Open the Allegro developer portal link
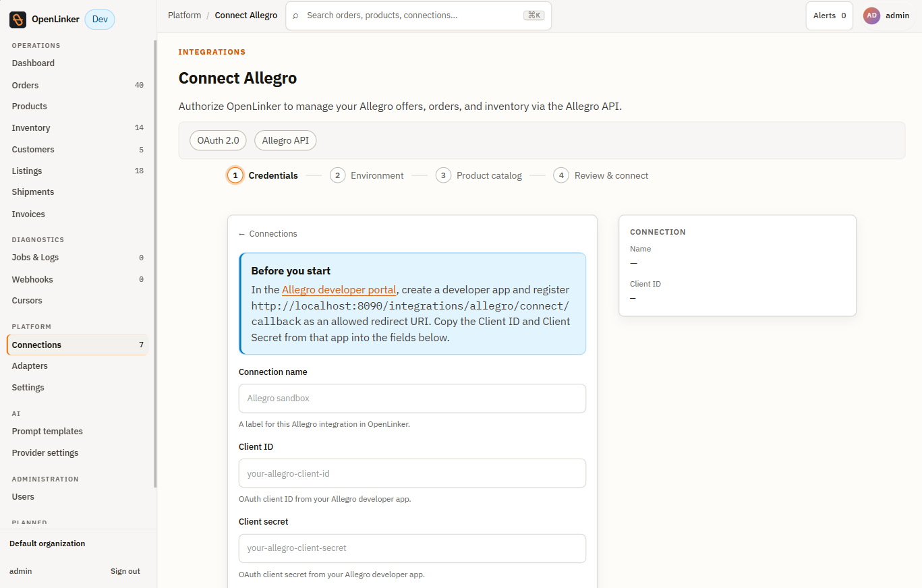This screenshot has height=588, width=922. (x=339, y=289)
